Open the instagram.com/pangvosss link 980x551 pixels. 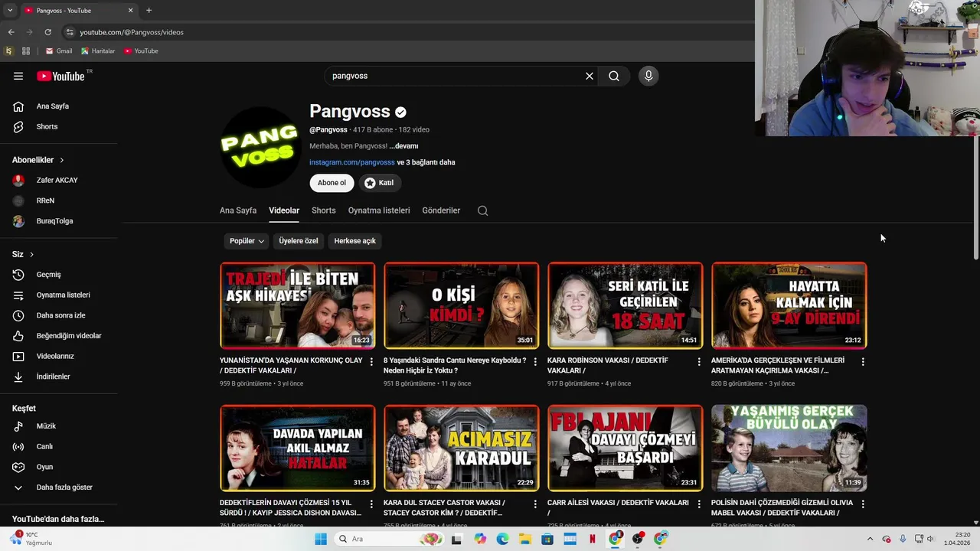coord(352,162)
